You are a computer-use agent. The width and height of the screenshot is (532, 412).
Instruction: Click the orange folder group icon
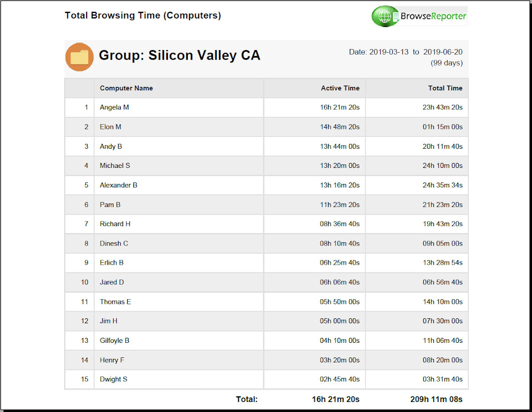(x=79, y=57)
